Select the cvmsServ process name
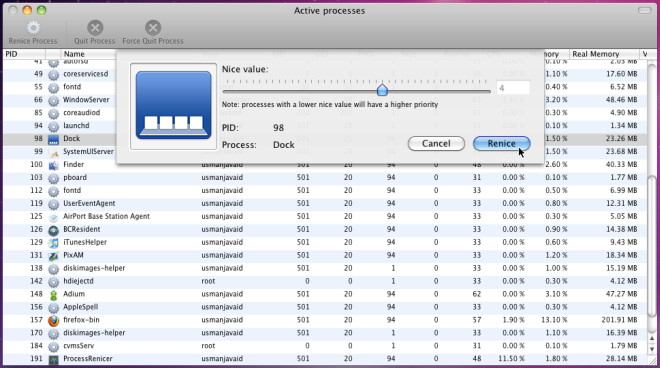660x368 pixels. pos(78,346)
